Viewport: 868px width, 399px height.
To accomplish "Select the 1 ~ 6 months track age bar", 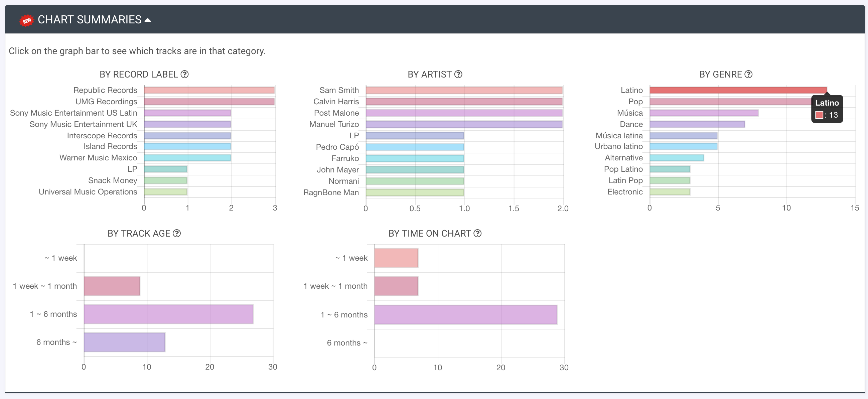I will coord(168,314).
